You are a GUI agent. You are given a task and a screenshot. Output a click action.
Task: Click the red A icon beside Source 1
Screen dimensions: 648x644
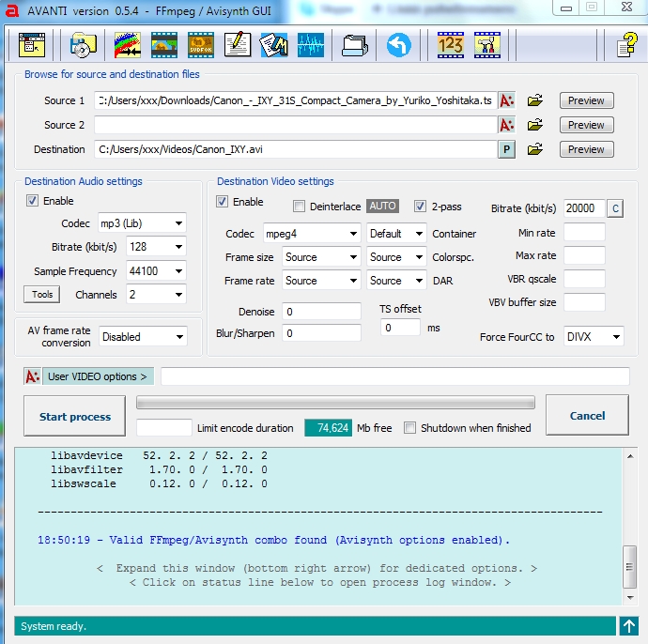click(507, 100)
